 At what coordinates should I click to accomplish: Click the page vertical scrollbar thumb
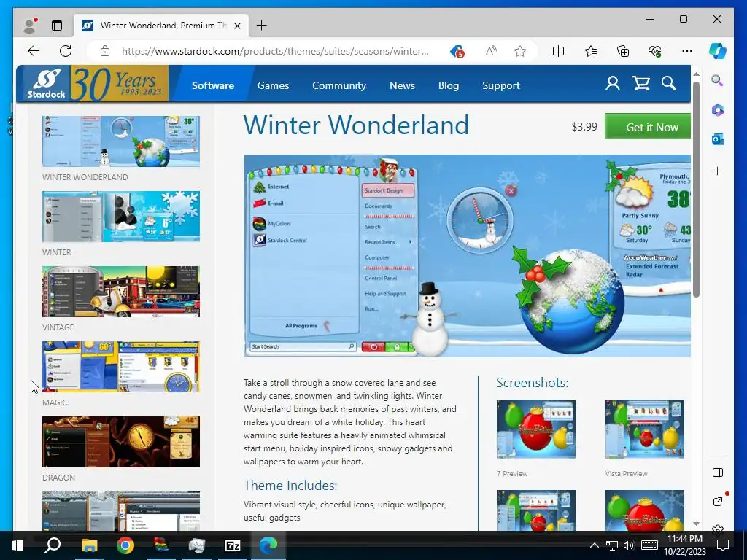[696, 190]
